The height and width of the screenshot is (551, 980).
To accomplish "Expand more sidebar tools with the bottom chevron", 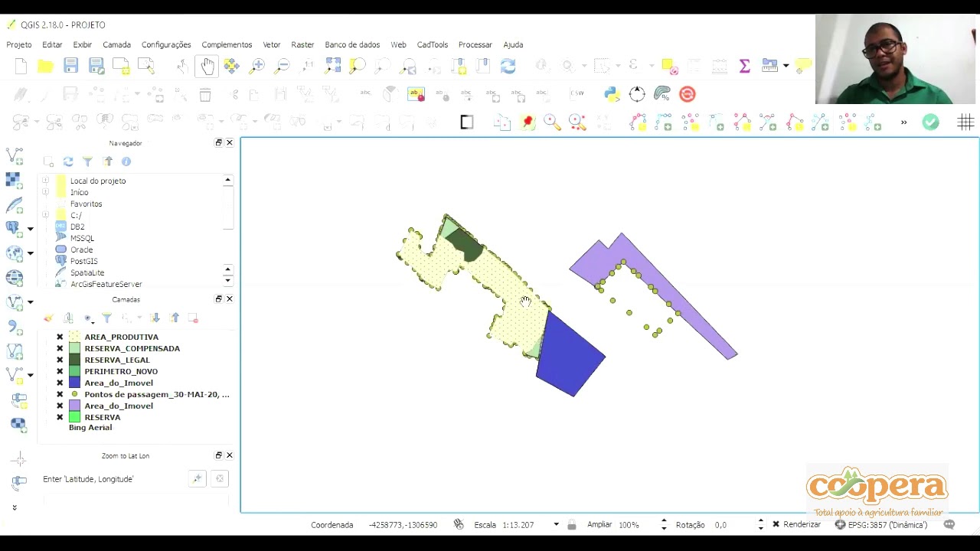I will pos(14,507).
